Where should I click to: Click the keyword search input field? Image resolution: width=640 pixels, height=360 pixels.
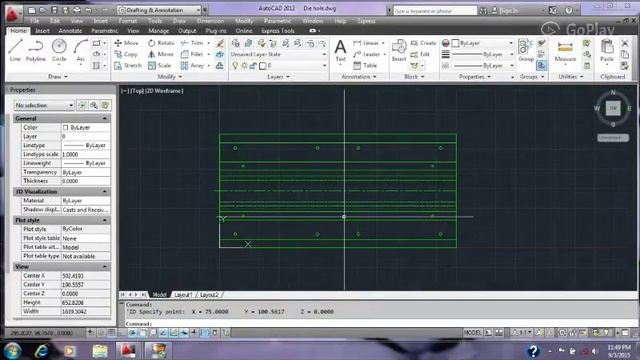pyautogui.click(x=435, y=11)
